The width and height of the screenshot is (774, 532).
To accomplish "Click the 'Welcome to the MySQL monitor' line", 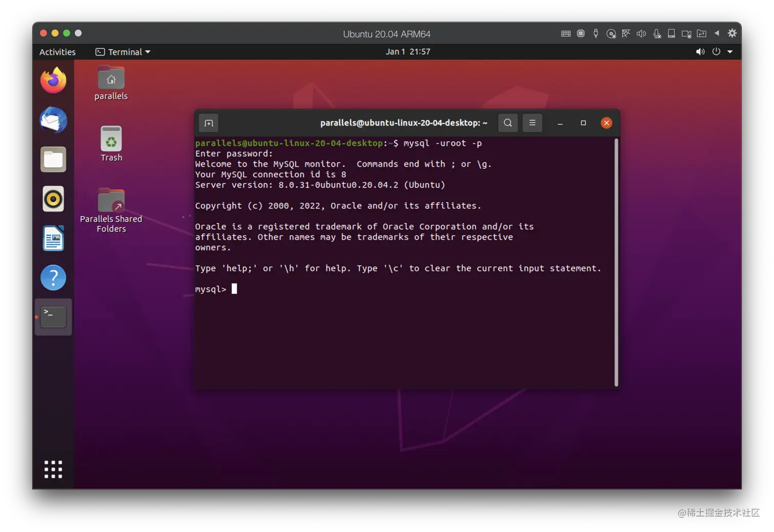I will point(343,164).
